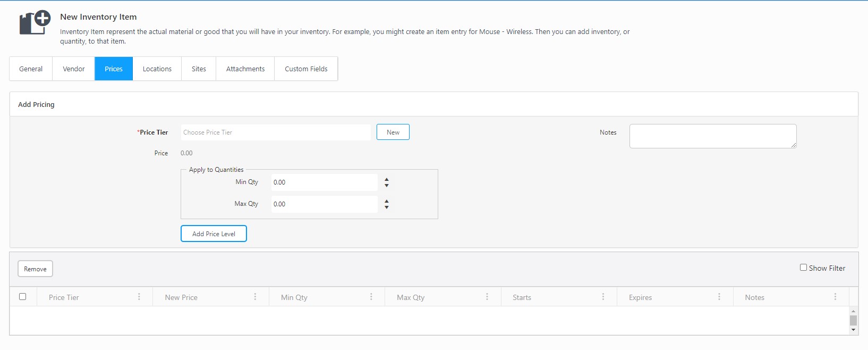Image resolution: width=868 pixels, height=350 pixels.
Task: Click the Add Price Level button
Action: [x=214, y=234]
